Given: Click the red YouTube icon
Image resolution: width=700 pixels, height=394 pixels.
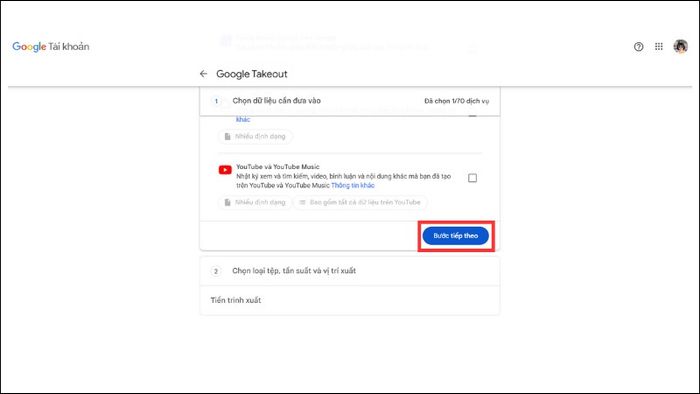Looking at the screenshot, I should (x=225, y=170).
